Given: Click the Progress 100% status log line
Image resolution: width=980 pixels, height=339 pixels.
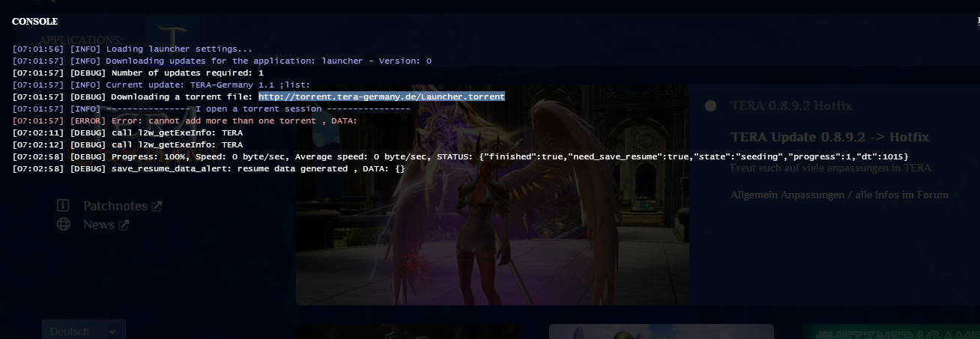Looking at the screenshot, I should [x=460, y=156].
